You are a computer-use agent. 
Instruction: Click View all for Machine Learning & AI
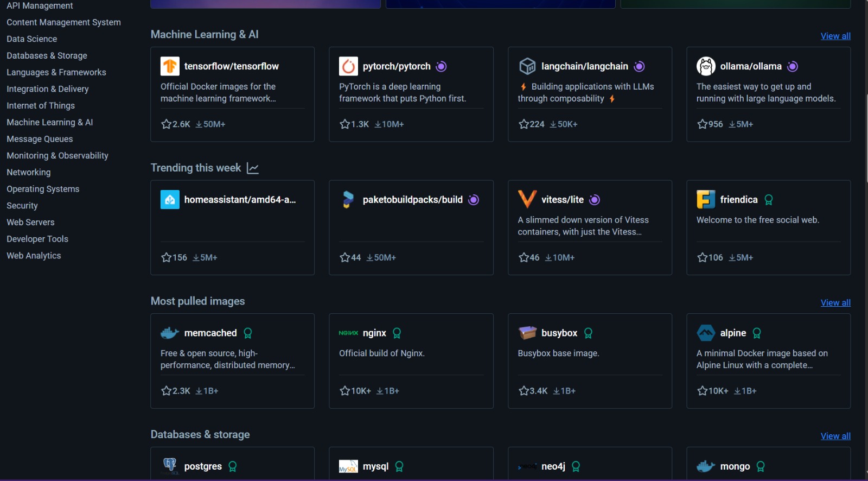coord(835,36)
